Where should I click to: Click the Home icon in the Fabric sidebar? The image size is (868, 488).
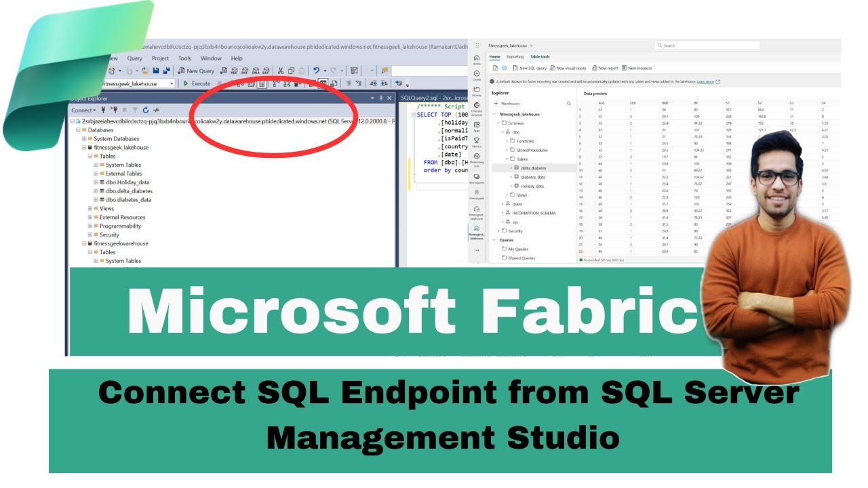pos(477,60)
